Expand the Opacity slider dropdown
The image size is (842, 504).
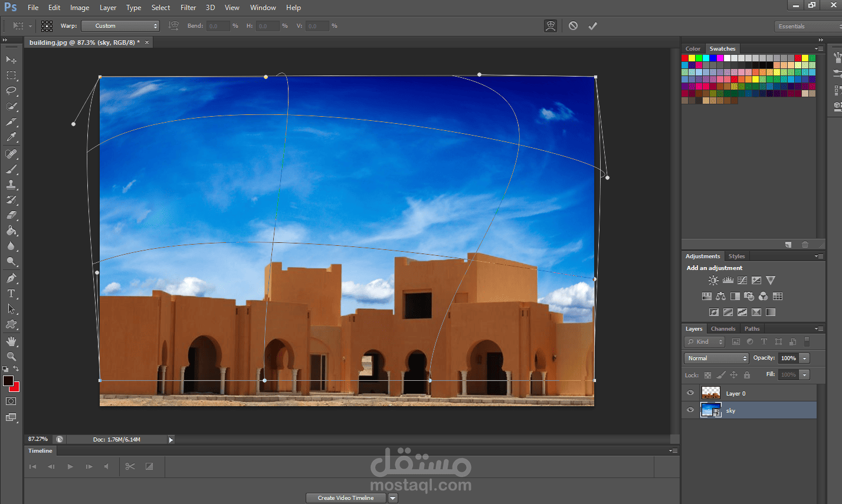(805, 358)
